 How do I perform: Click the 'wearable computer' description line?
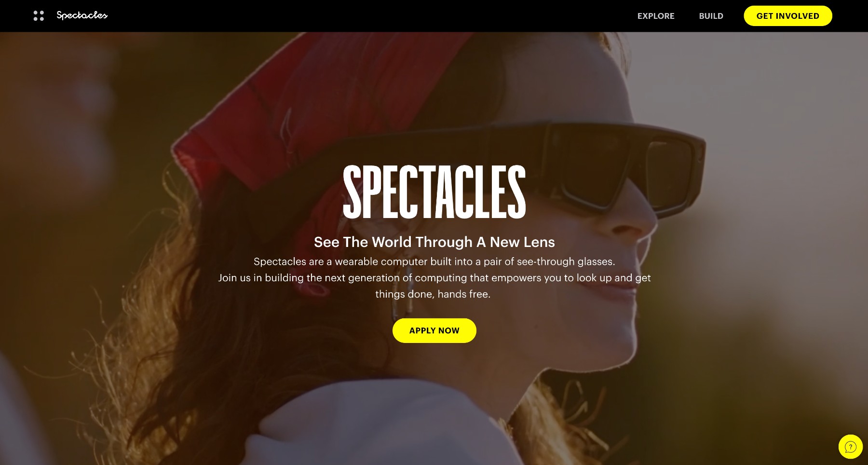click(x=434, y=261)
